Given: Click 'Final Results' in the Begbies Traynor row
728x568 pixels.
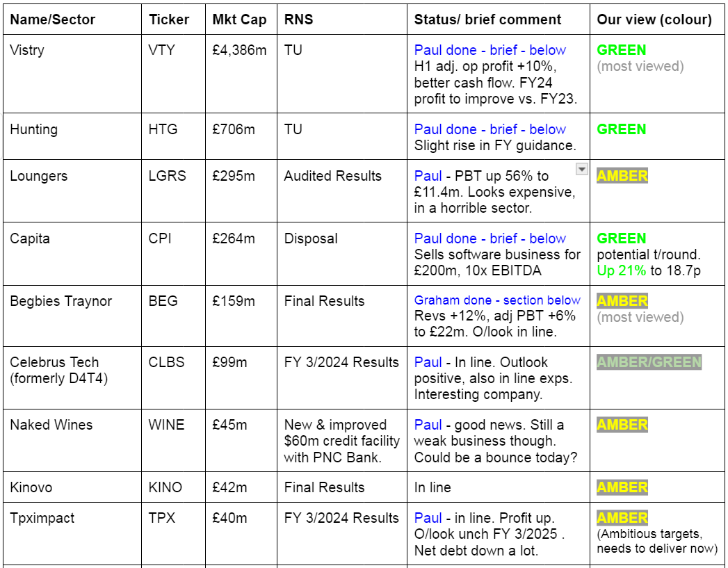Looking at the screenshot, I should 324,301.
